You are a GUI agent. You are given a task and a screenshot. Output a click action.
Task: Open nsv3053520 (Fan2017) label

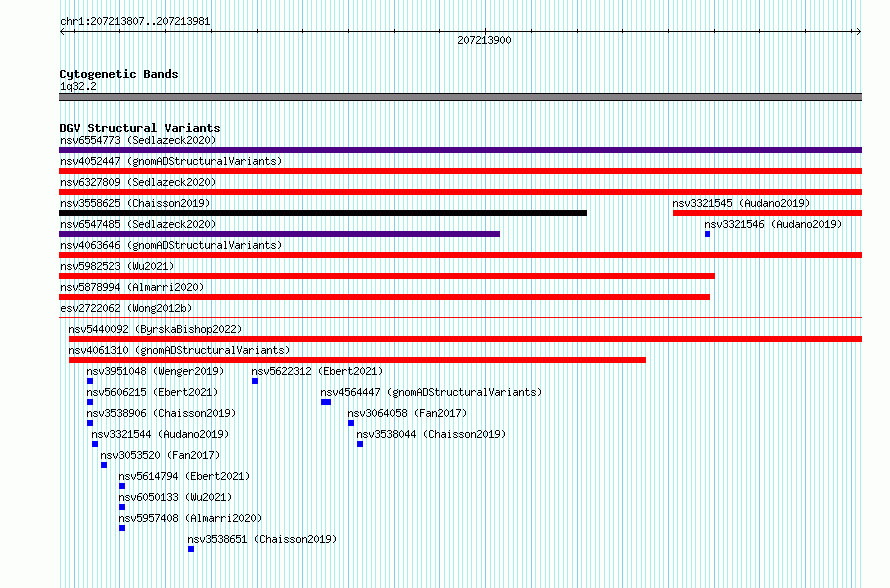point(160,455)
